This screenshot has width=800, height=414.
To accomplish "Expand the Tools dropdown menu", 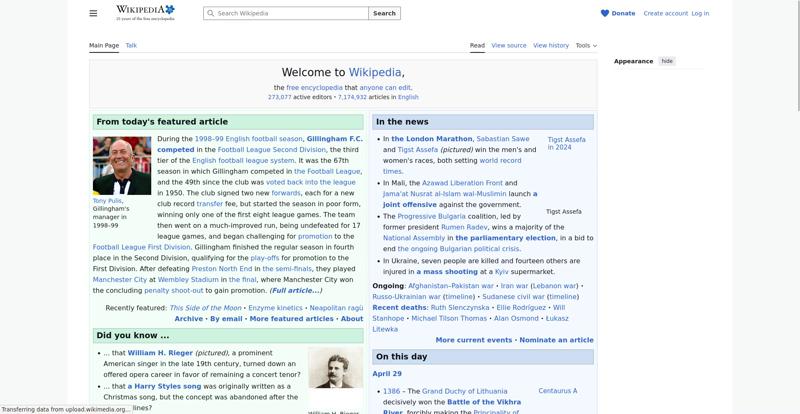I will (x=586, y=45).
